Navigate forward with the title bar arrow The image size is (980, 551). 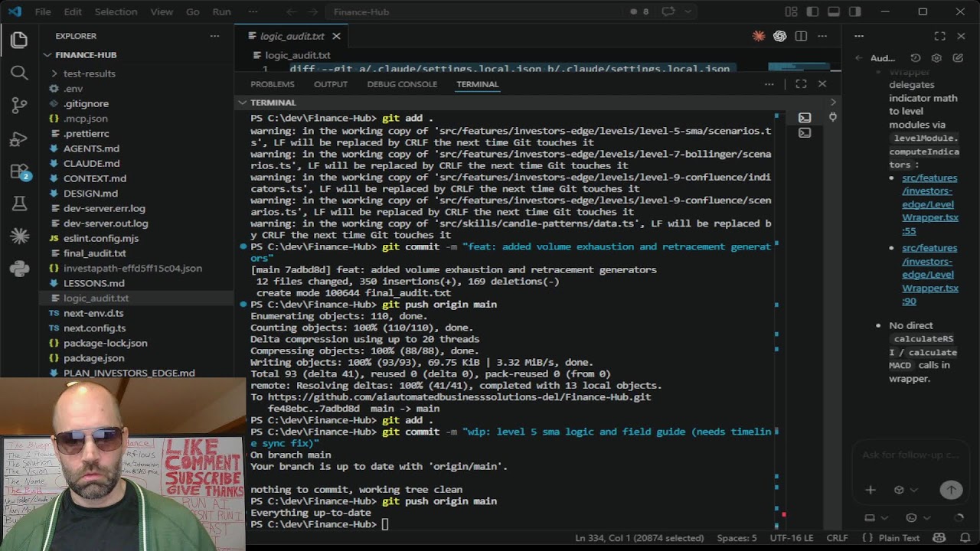click(312, 11)
